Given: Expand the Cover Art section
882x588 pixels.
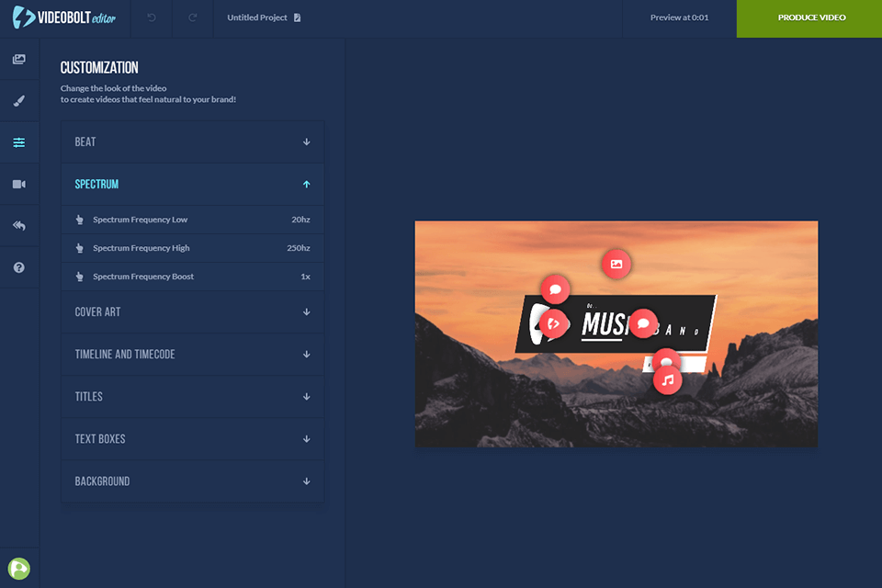Looking at the screenshot, I should coord(192,312).
